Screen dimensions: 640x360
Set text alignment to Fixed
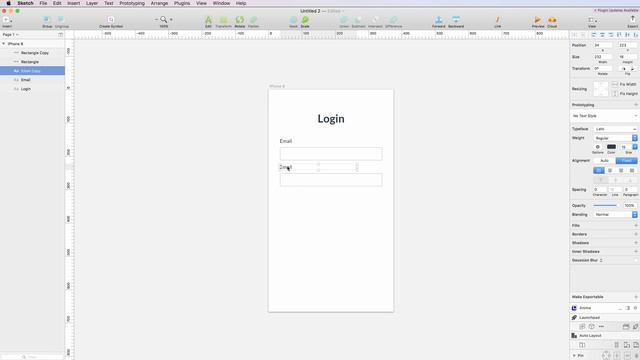(627, 160)
